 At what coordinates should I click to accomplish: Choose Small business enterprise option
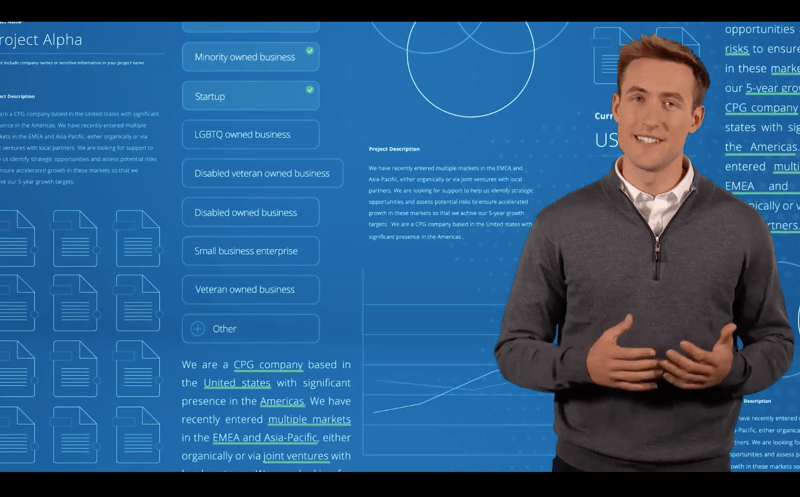[251, 251]
